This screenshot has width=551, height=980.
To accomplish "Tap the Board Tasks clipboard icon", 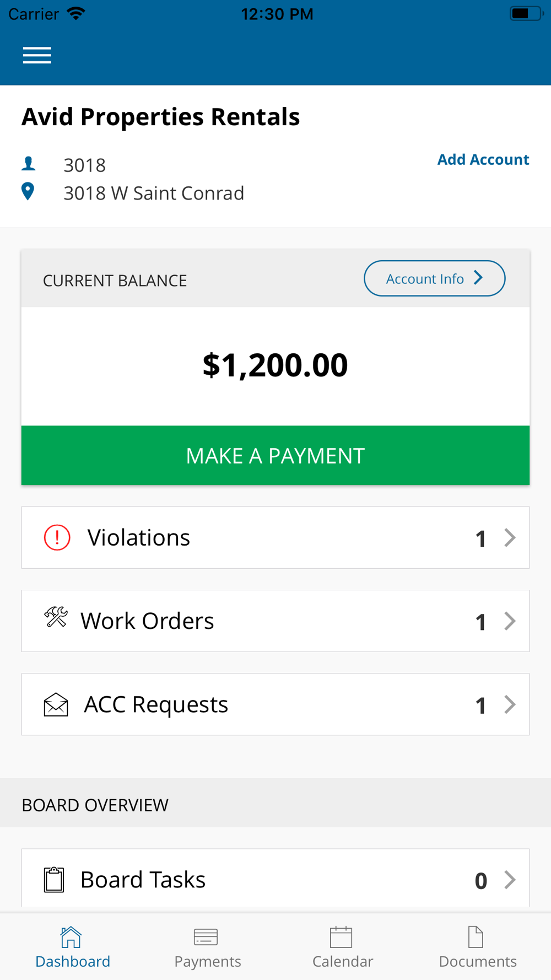I will (x=54, y=879).
